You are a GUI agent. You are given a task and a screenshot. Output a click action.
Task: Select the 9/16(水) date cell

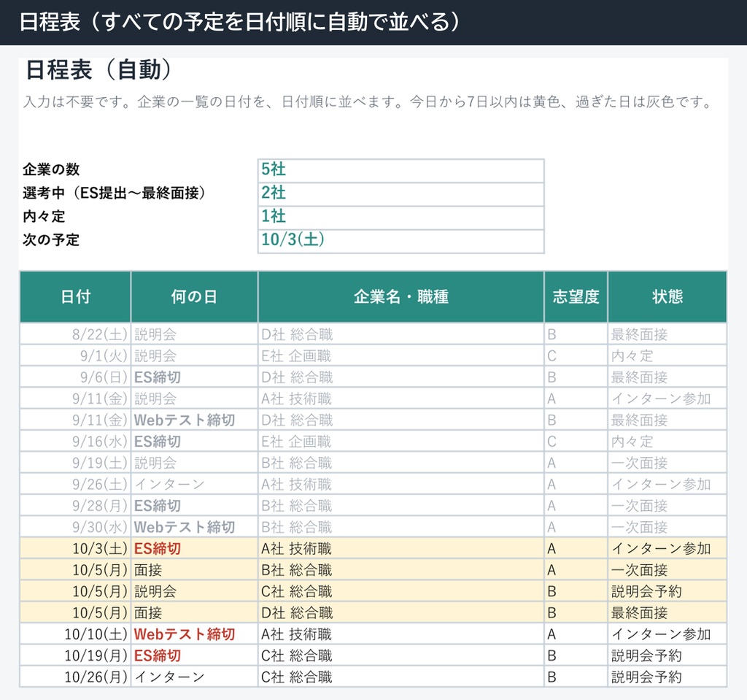pos(75,442)
